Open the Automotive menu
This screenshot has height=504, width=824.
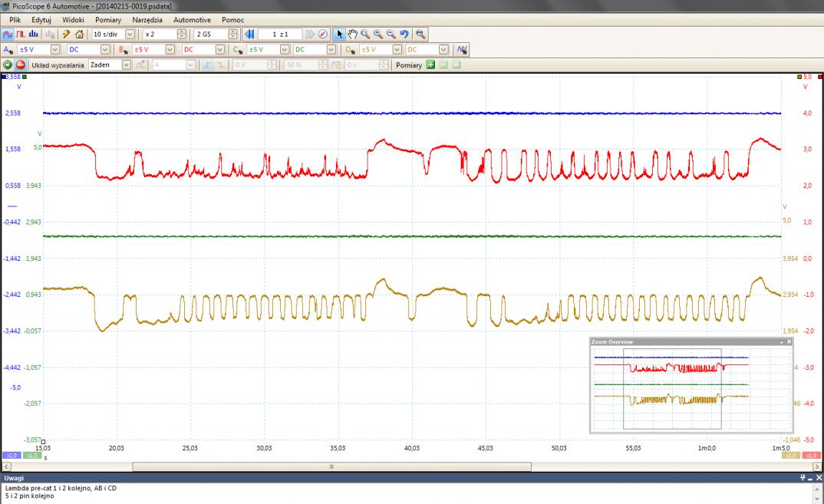[192, 18]
